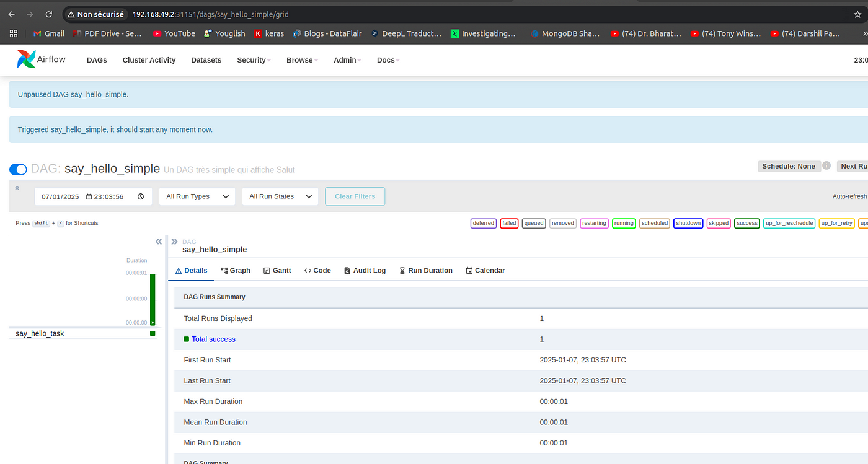Open the Tony Wins YouTube bookmark

pos(725,33)
